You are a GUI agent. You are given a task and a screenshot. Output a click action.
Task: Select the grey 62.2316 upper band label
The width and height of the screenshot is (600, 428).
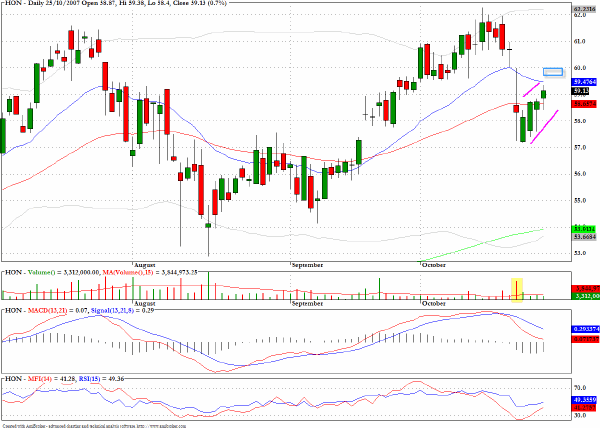585,9
